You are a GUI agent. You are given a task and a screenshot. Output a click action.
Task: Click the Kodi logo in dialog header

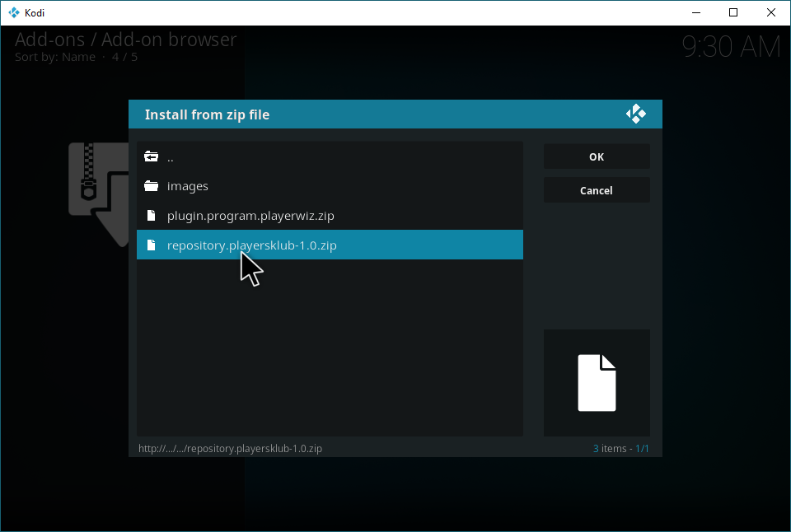pyautogui.click(x=635, y=114)
